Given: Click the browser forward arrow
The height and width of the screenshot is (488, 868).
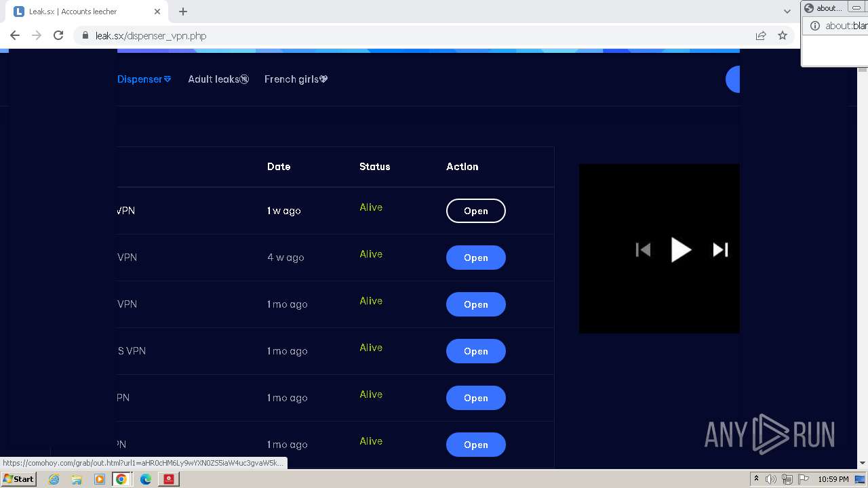Looking at the screenshot, I should pos(37,35).
